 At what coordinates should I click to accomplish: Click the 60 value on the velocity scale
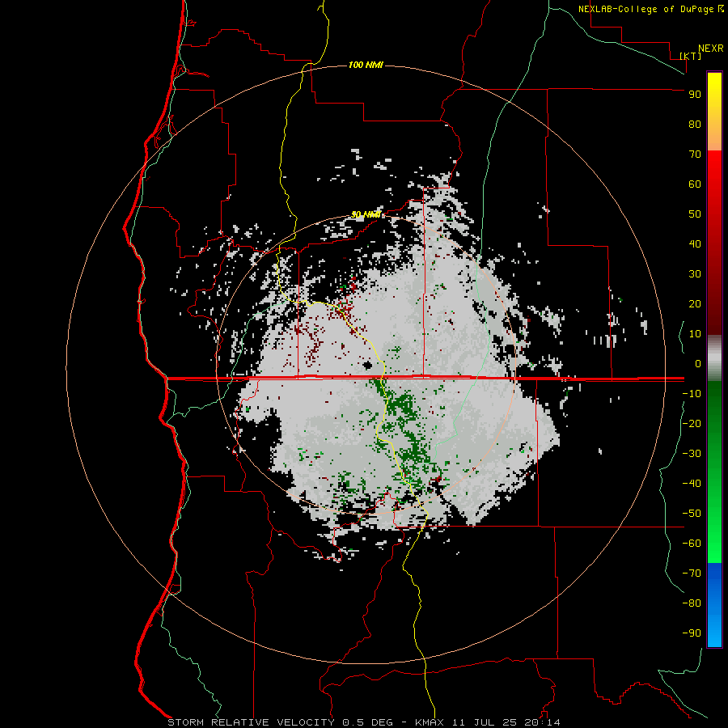click(695, 184)
